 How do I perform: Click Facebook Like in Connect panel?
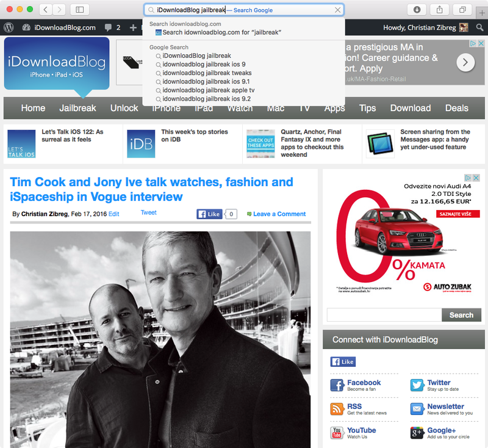343,362
